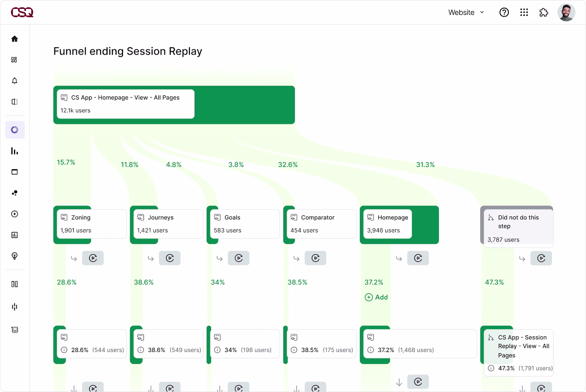Select the Zoning step card
Screen dimensions: 586x392
click(x=92, y=224)
